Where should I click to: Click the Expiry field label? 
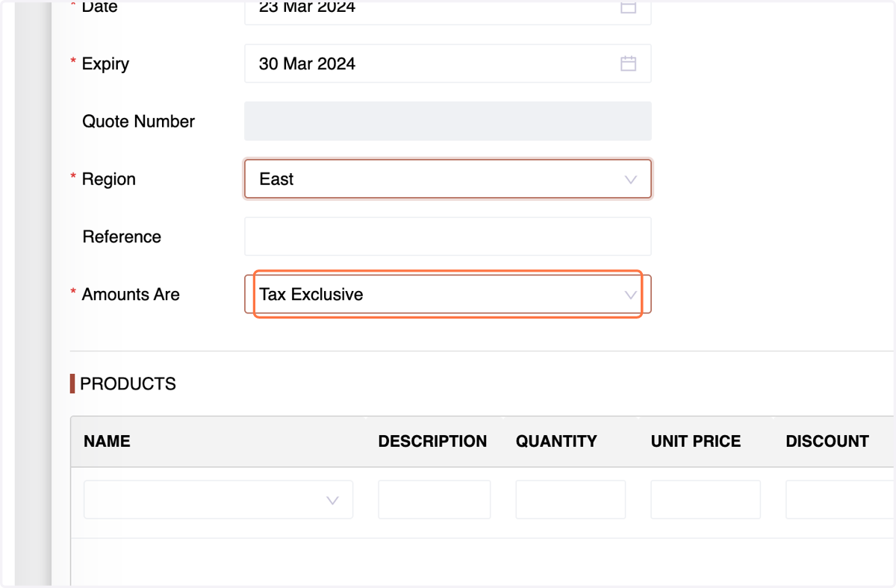point(105,63)
